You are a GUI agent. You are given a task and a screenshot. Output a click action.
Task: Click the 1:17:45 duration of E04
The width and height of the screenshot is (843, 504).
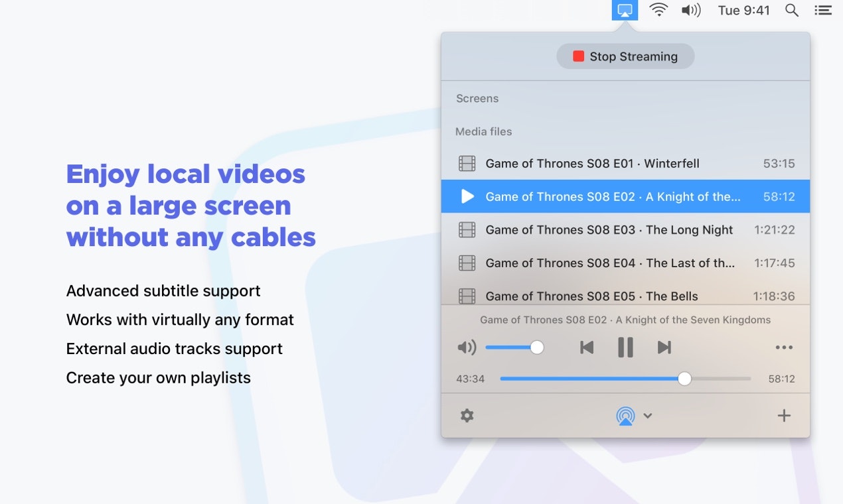coord(775,263)
